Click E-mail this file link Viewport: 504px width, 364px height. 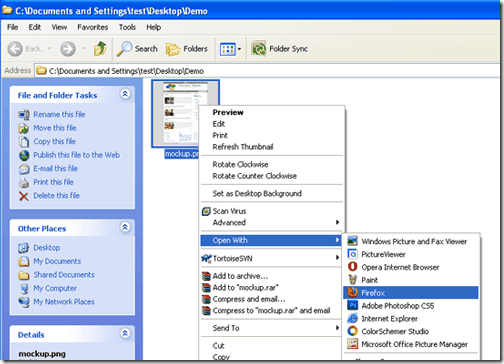pyautogui.click(x=55, y=169)
